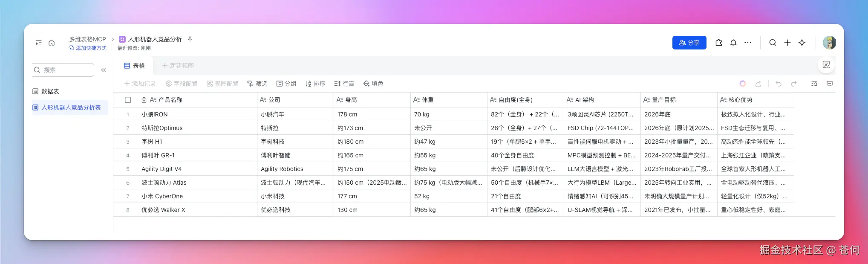The width and height of the screenshot is (868, 264).
Task: Click the translate icon at right edge
Action: 826,65
